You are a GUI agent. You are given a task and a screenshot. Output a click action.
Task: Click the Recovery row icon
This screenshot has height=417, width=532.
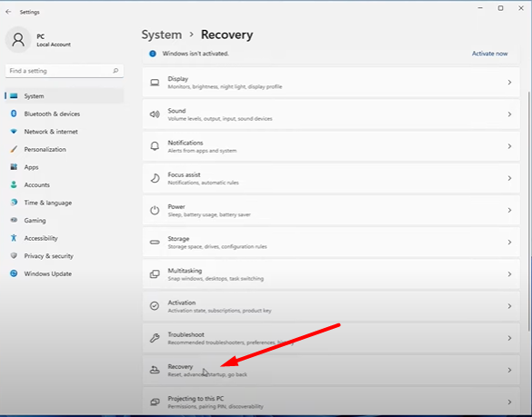click(x=155, y=370)
